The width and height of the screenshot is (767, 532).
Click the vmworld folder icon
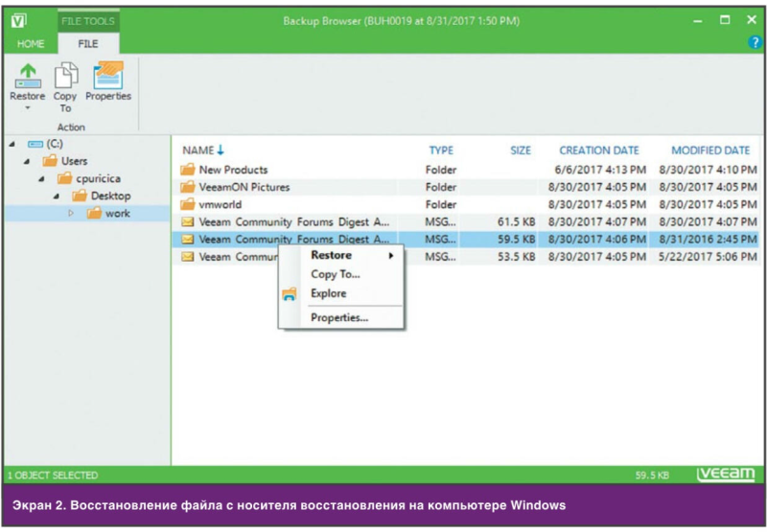tap(187, 204)
